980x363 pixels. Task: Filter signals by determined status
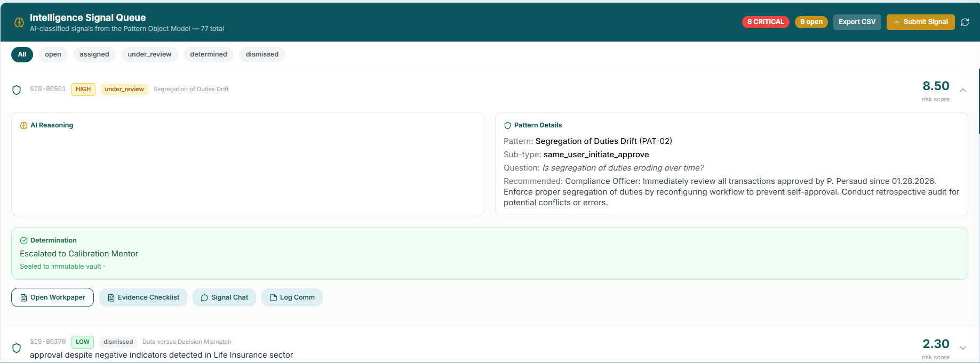pos(209,54)
